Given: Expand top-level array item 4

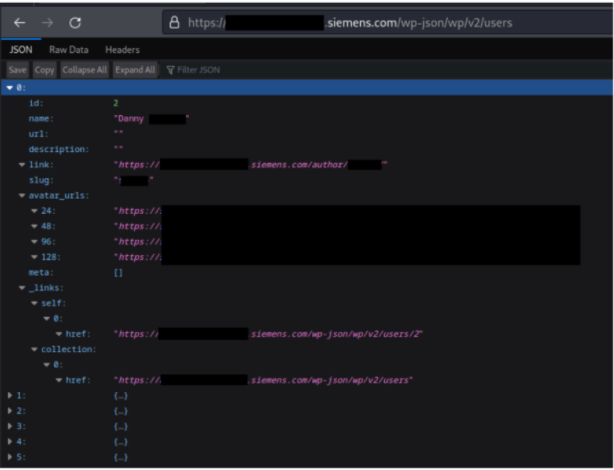Looking at the screenshot, I should 10,442.
